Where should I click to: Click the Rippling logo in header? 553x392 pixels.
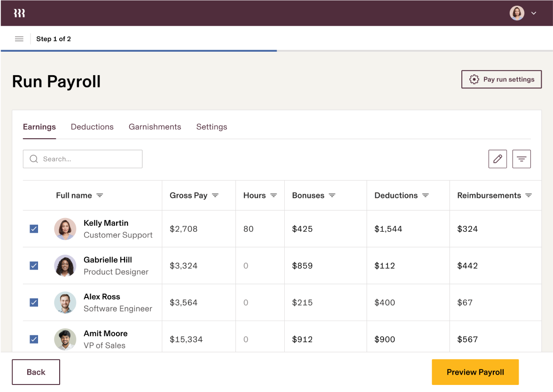[x=19, y=13]
